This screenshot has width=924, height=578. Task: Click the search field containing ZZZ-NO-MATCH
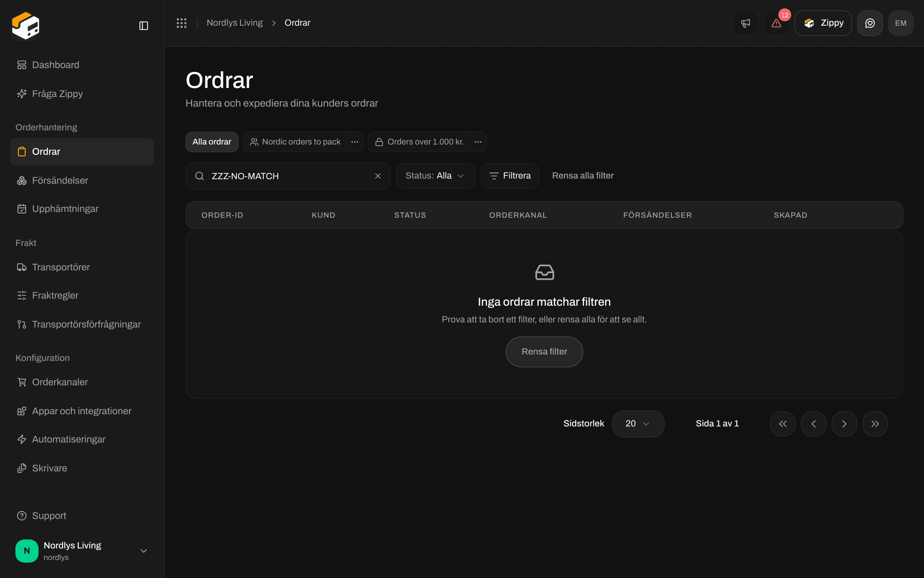(288, 176)
